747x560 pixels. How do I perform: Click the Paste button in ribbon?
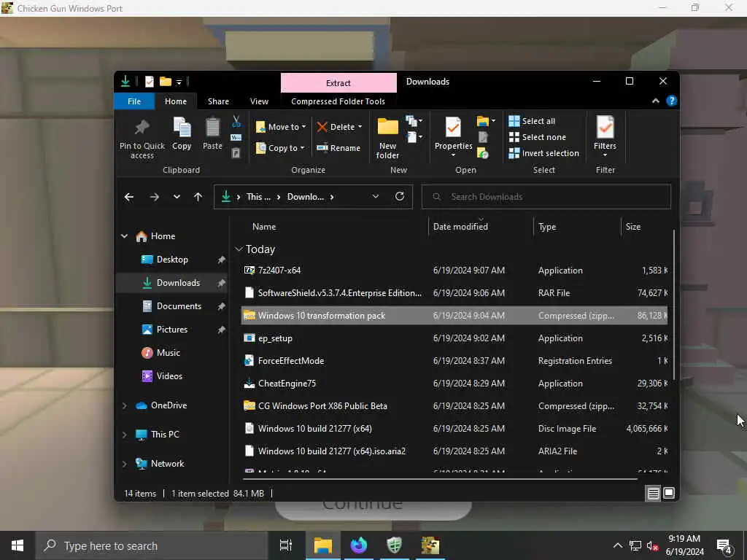tap(212, 134)
